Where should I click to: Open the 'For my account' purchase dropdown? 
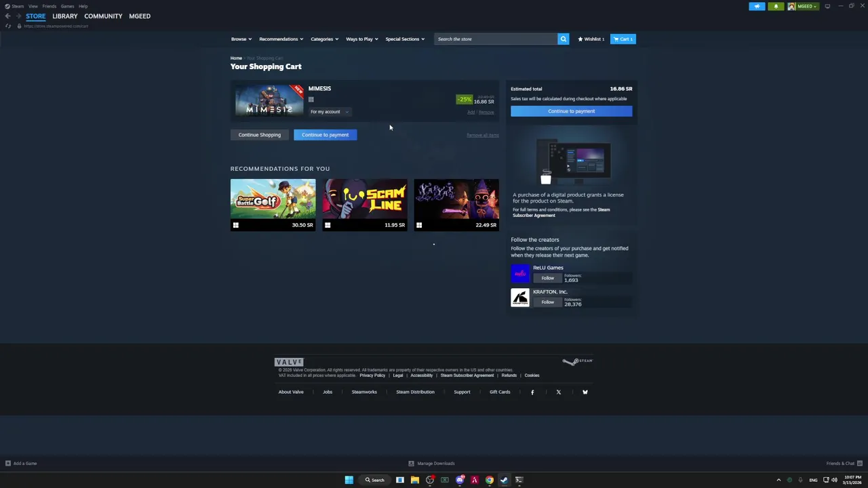click(329, 112)
